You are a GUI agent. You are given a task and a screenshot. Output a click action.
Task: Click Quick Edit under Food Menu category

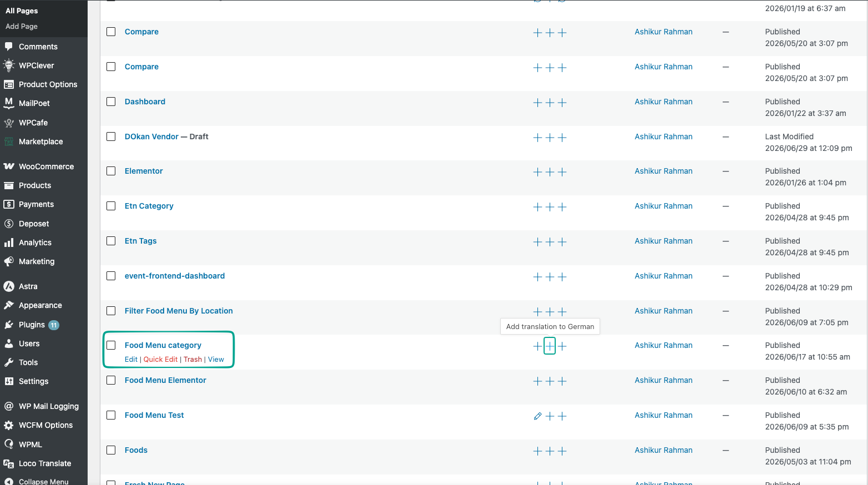[161, 360]
